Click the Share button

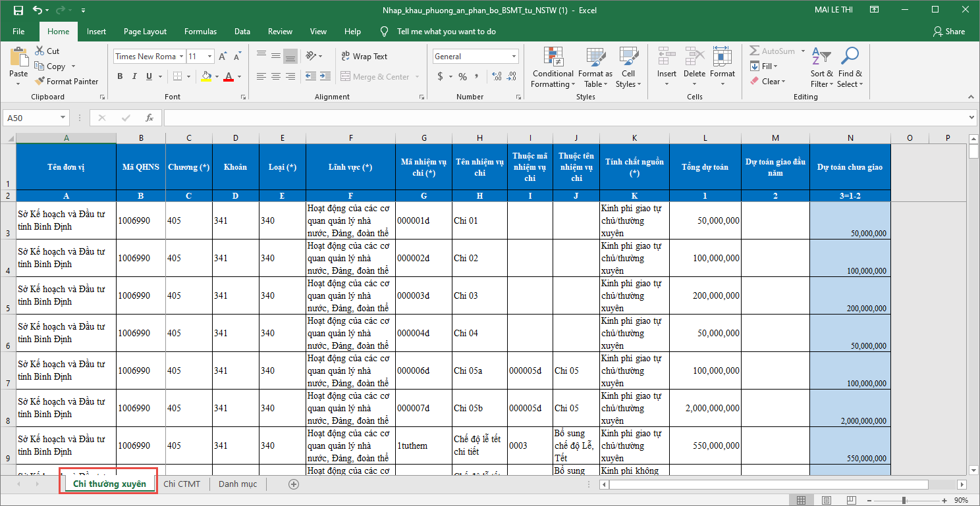[x=948, y=32]
